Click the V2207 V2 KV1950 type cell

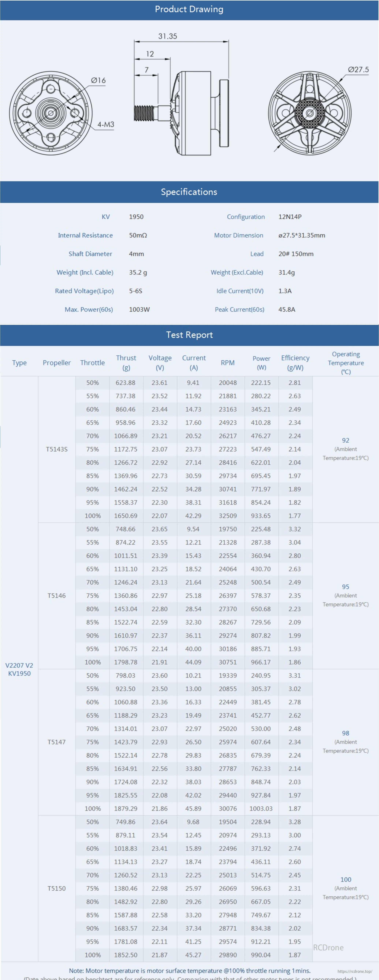point(19,669)
